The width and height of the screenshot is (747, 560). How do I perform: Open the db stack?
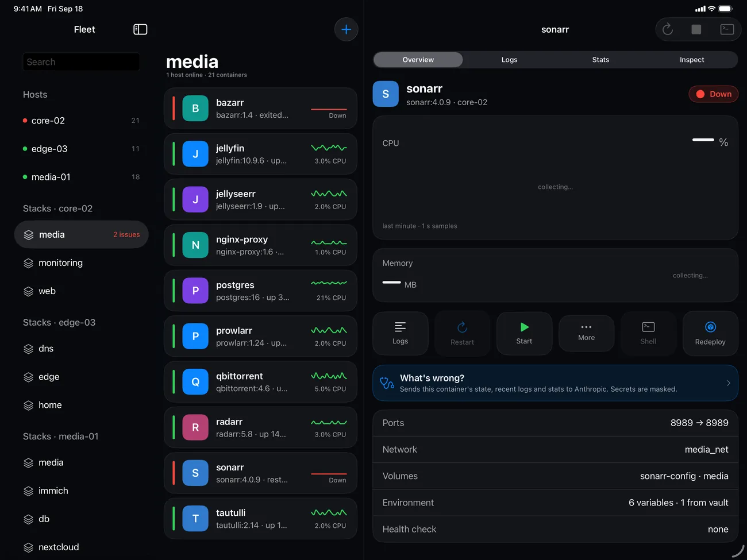coord(81,519)
